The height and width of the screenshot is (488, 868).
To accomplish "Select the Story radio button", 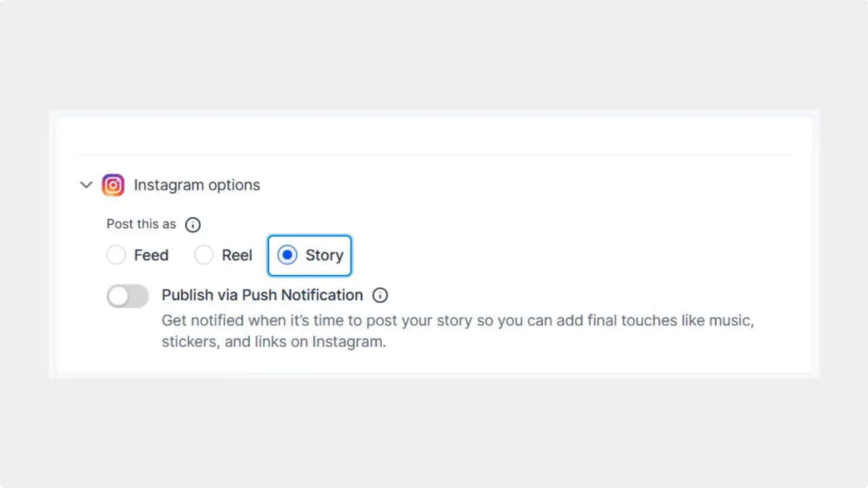I will point(288,255).
